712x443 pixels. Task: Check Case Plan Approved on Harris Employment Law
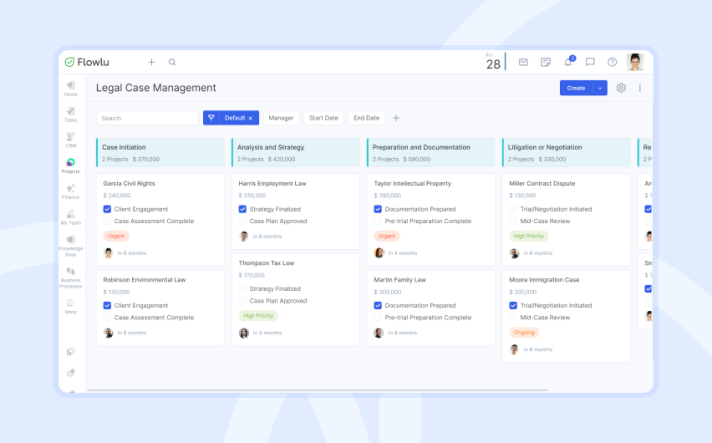242,221
